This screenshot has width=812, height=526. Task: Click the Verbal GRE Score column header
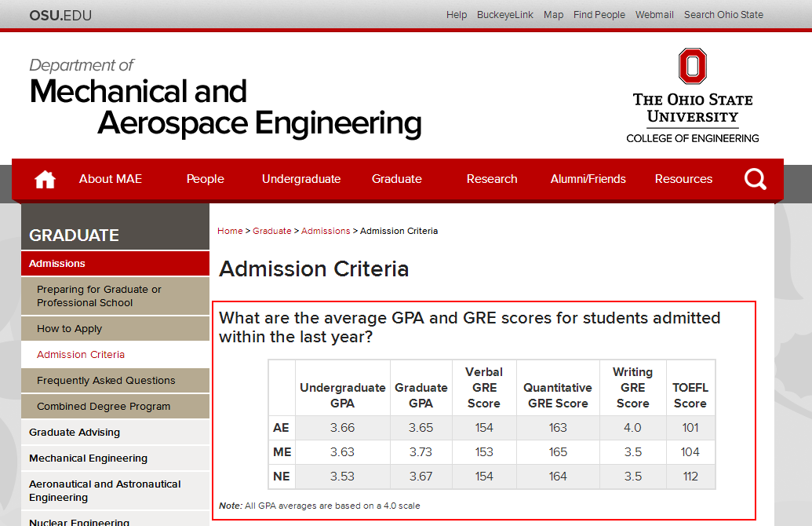(x=484, y=388)
